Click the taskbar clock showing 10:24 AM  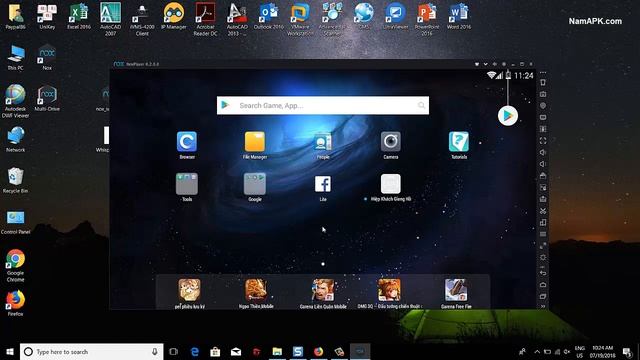(602, 351)
